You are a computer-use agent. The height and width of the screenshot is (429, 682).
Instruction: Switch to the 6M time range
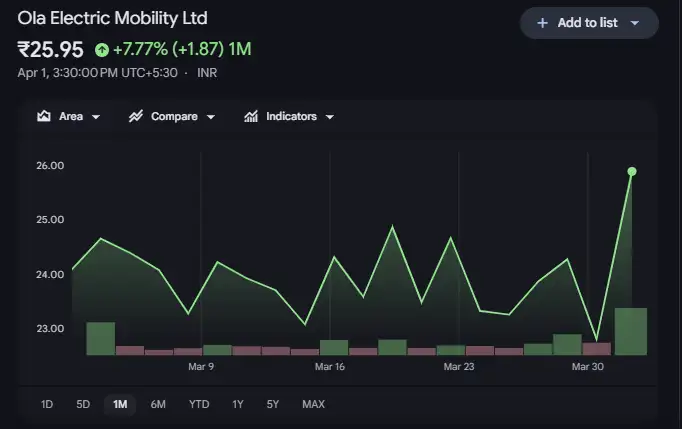tap(158, 404)
